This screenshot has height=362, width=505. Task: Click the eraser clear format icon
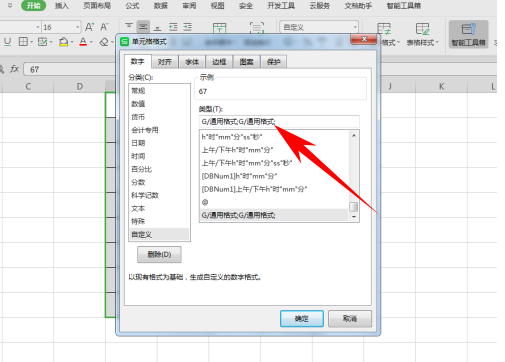(x=104, y=42)
